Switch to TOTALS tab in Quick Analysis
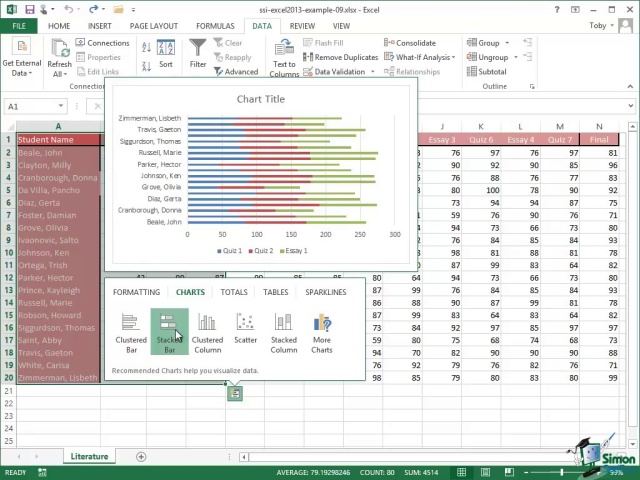 click(x=234, y=292)
